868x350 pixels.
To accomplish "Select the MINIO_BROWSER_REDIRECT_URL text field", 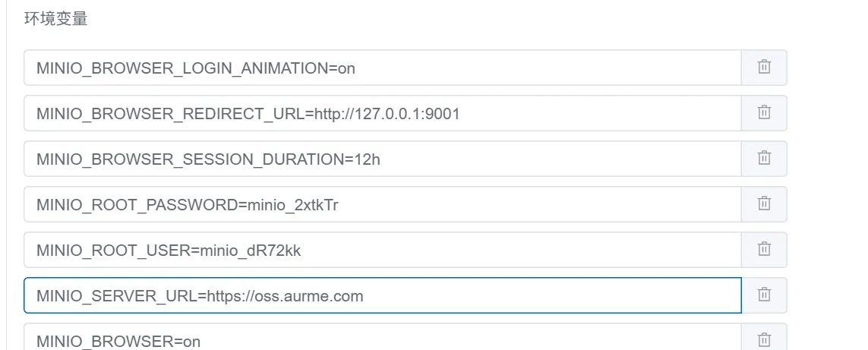I will tap(383, 113).
